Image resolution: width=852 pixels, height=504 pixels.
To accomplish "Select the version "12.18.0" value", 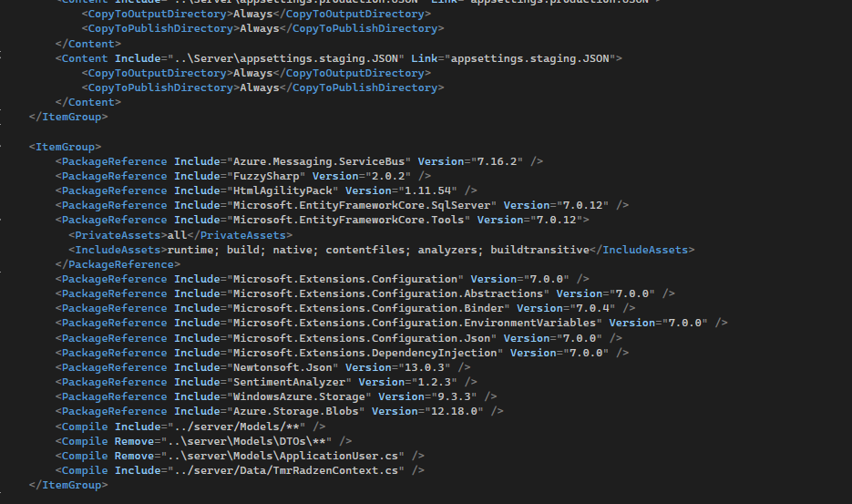I will point(454,412).
